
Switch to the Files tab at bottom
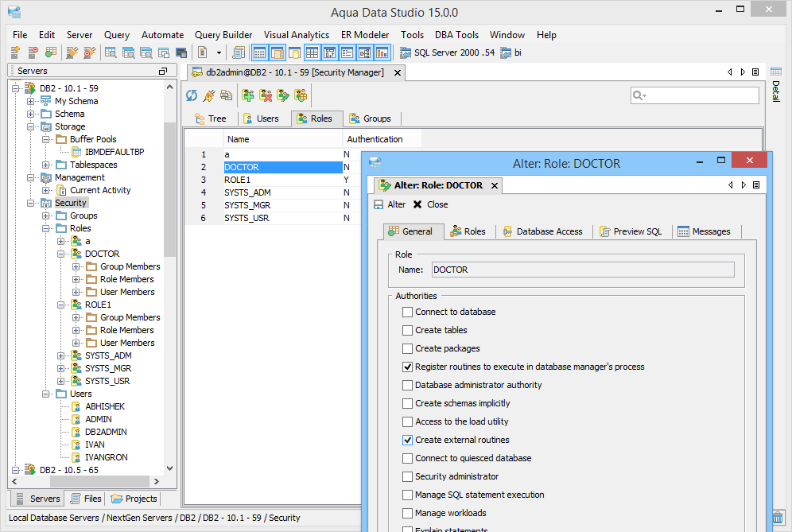click(x=86, y=499)
